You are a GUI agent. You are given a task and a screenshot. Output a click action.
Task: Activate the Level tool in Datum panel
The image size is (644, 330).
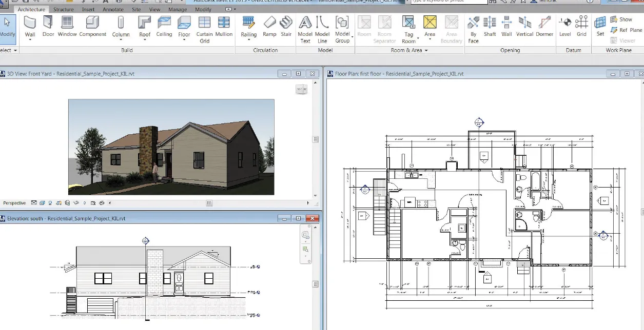point(565,27)
